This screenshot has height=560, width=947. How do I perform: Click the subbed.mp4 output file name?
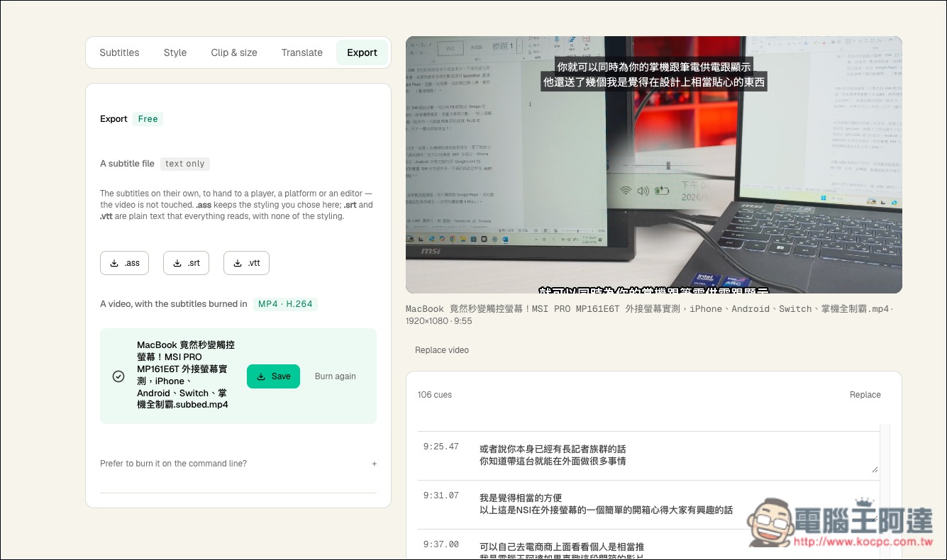tap(186, 375)
